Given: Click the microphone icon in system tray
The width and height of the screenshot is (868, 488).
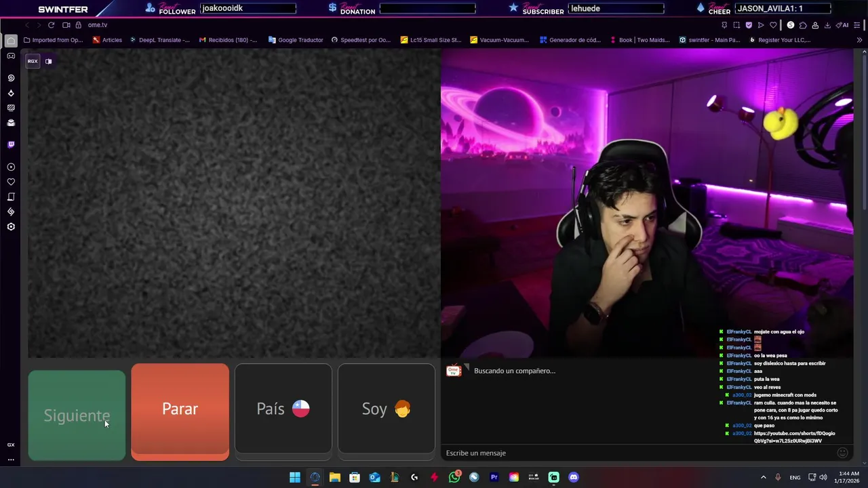Looking at the screenshot, I should (x=778, y=477).
